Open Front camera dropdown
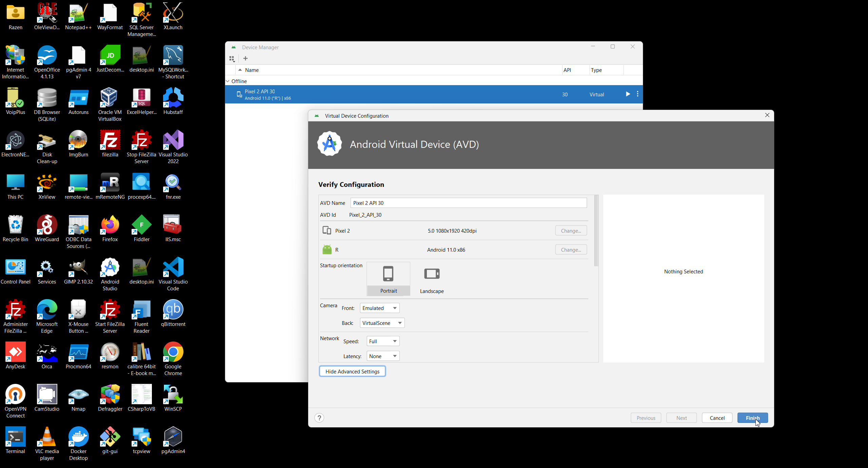 (x=379, y=308)
